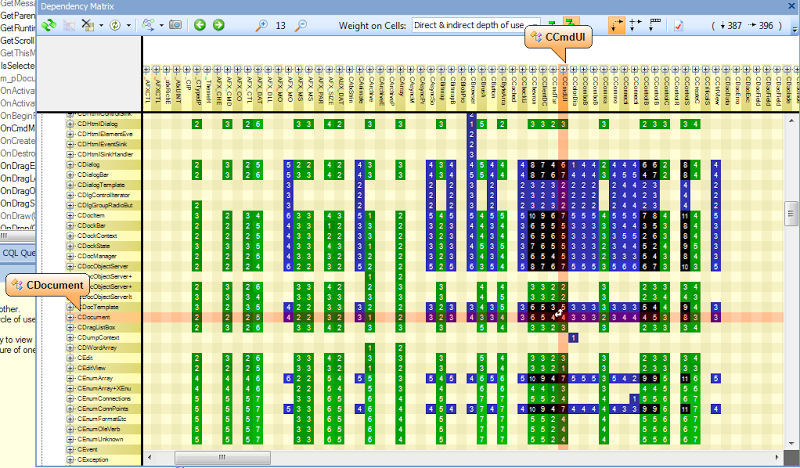Click the zoom out magnifier icon
Viewport: 800px width, 468px height.
[302, 25]
